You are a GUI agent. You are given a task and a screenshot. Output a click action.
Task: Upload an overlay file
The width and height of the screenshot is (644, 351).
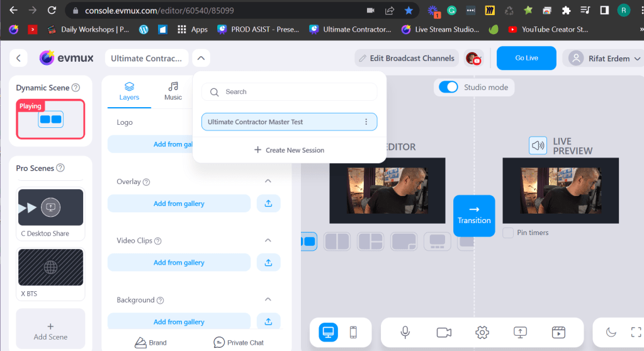(269, 204)
